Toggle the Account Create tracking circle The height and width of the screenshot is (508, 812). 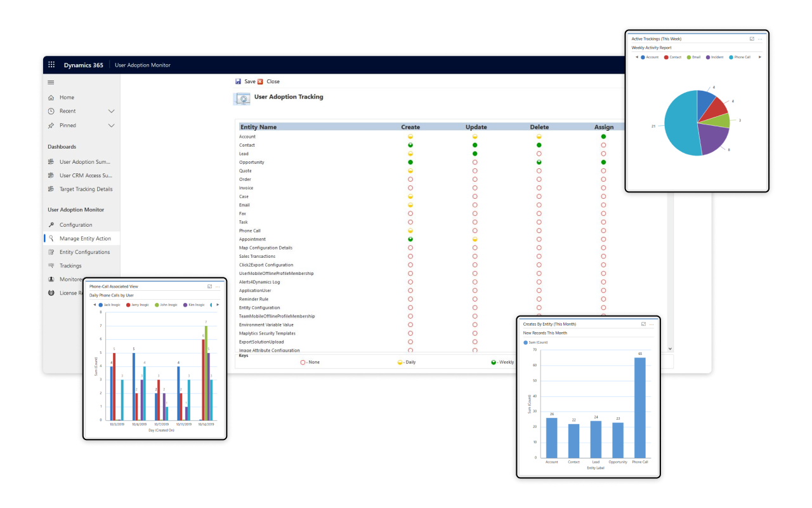pos(410,137)
